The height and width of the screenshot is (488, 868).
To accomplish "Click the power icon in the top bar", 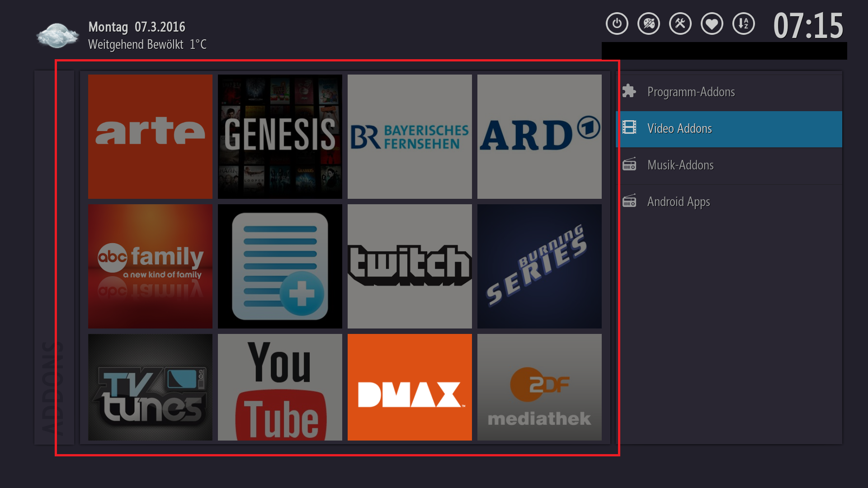I will click(617, 23).
